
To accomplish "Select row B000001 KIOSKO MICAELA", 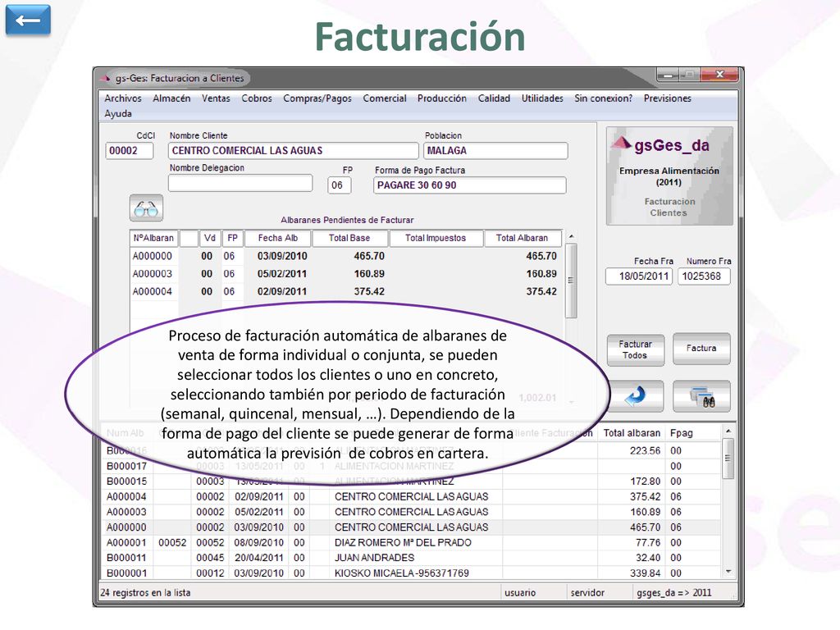I will (x=411, y=573).
